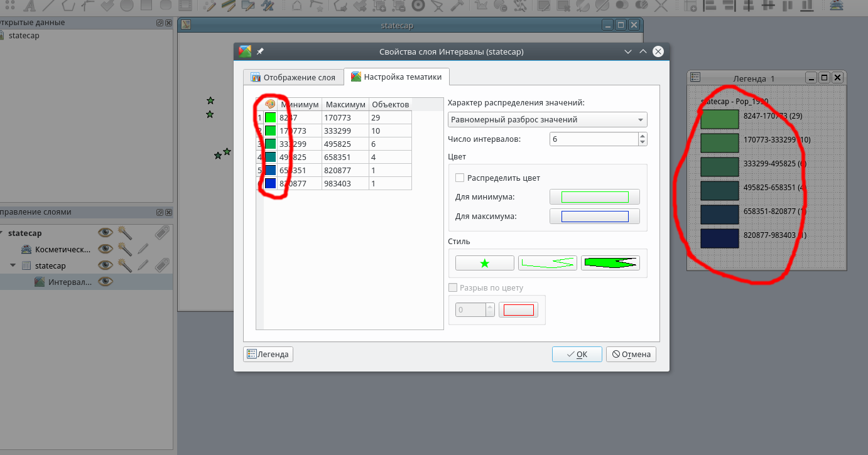Select the Настройка тематики tab
This screenshot has width=868, height=455.
tap(396, 77)
